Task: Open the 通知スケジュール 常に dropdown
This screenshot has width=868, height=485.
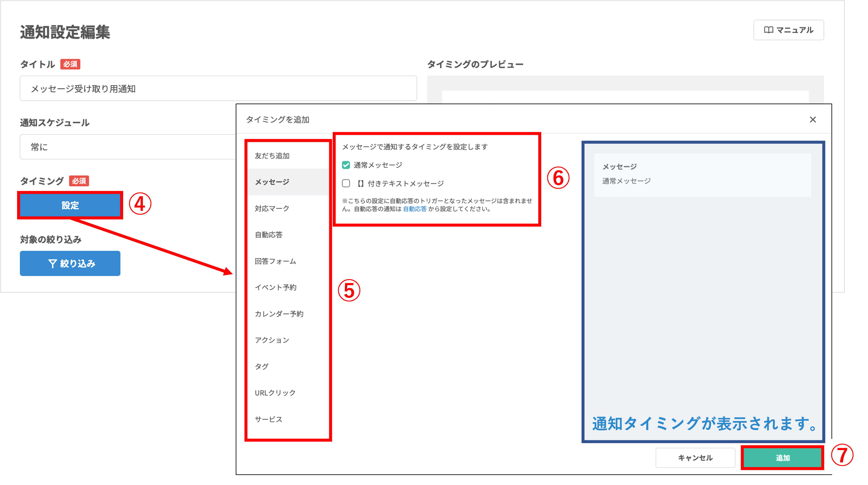Action: (128, 147)
